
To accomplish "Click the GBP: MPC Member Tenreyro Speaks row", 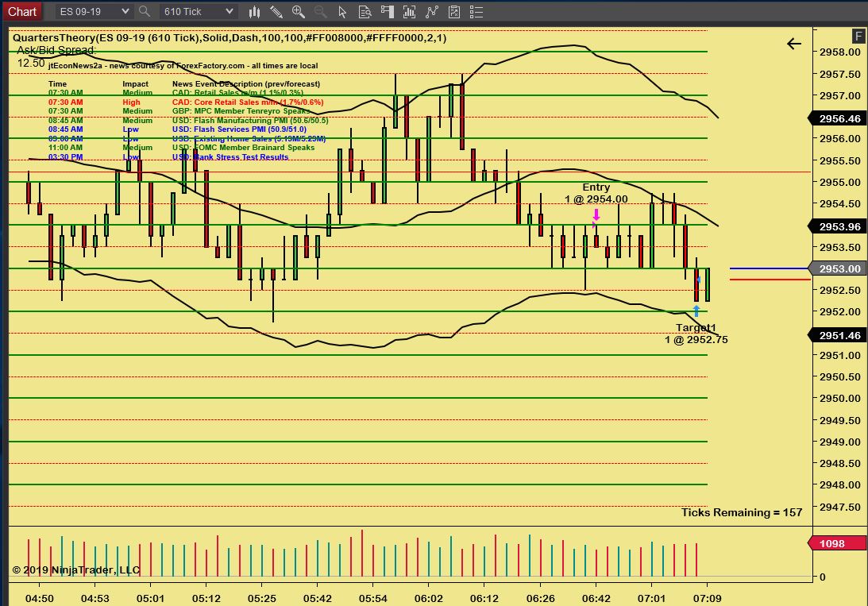I will (x=179, y=111).
